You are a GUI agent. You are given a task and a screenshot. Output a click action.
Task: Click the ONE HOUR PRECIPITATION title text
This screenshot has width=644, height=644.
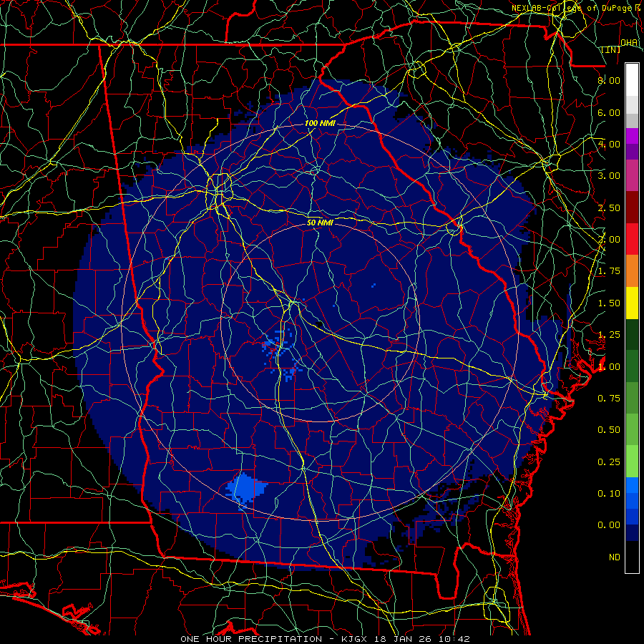[x=251, y=639]
